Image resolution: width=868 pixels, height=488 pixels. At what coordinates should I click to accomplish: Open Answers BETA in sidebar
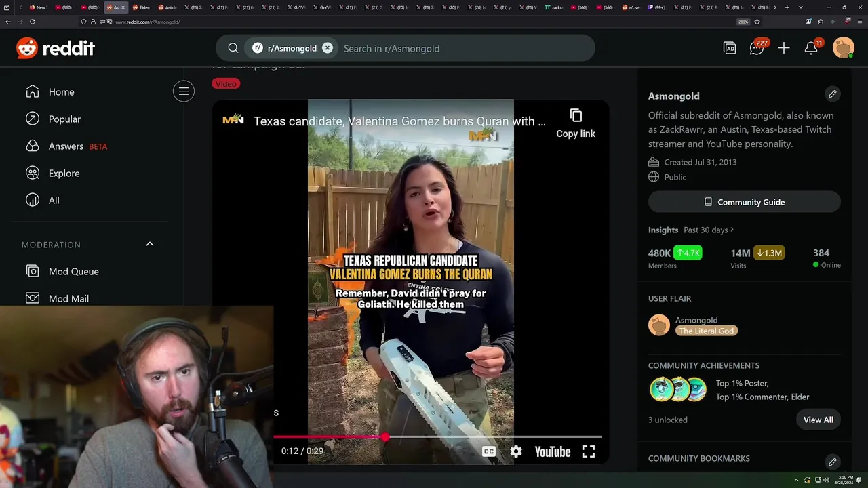click(x=66, y=146)
